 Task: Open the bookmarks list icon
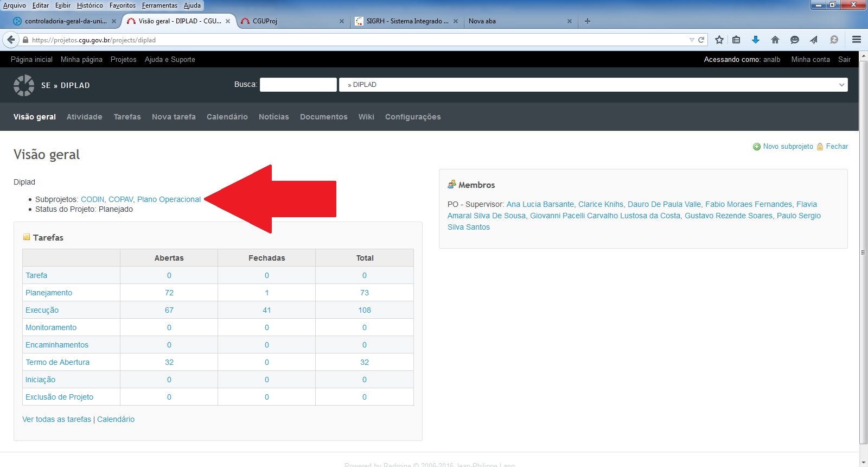(x=736, y=40)
